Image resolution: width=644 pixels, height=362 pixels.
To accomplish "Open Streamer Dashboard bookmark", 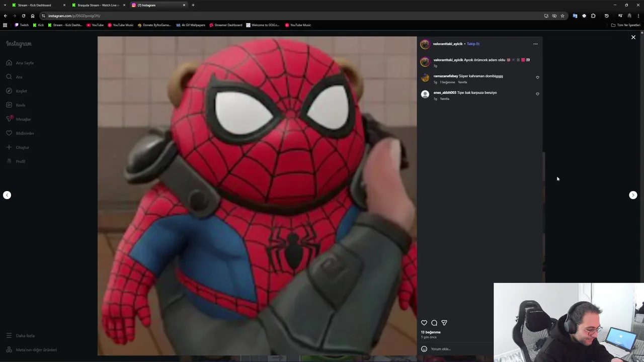I will click(226, 25).
